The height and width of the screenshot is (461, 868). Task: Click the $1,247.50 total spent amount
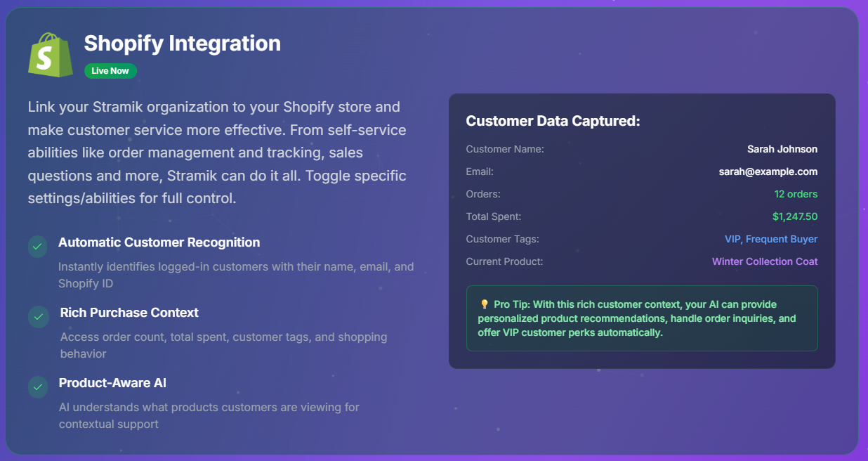794,216
